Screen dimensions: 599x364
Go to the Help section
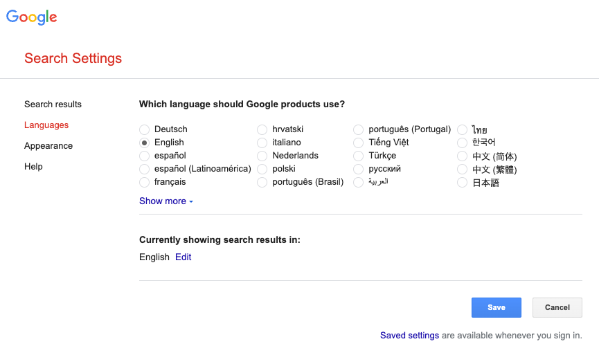click(x=33, y=167)
